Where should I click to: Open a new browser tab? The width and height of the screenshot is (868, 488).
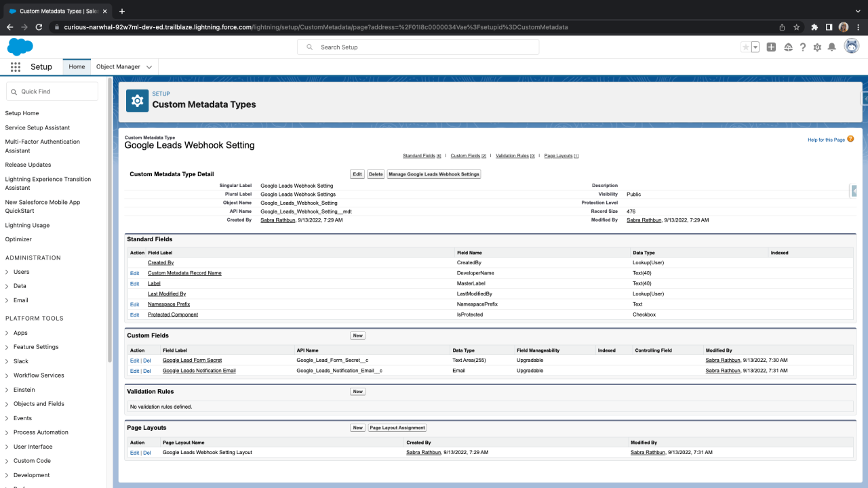[122, 11]
